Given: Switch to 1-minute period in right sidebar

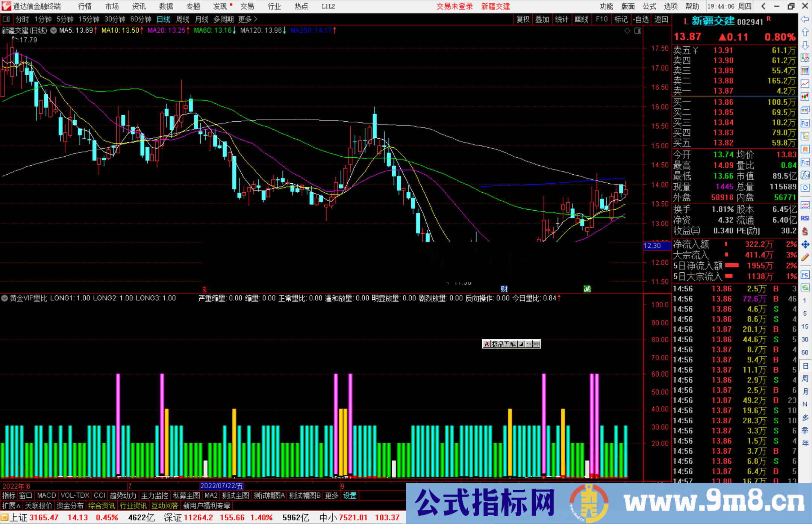Looking at the screenshot, I should [x=805, y=301].
